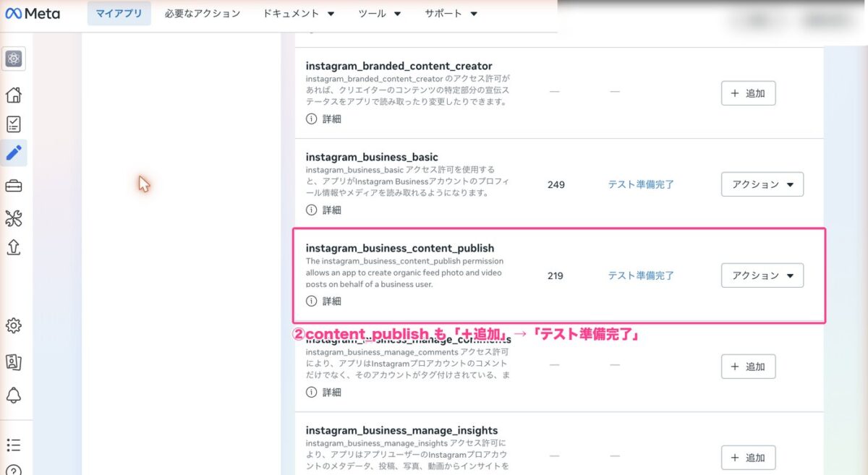Open 詳細 link under instagram_business_content_publish

click(x=332, y=301)
